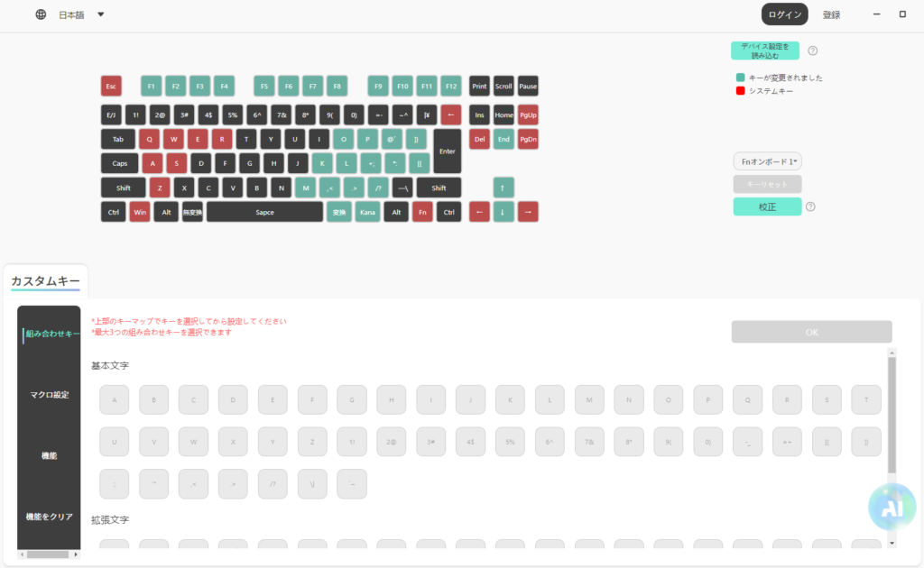Select the 機能をクリア sidebar item
This screenshot has height=568, width=924.
coord(49,517)
